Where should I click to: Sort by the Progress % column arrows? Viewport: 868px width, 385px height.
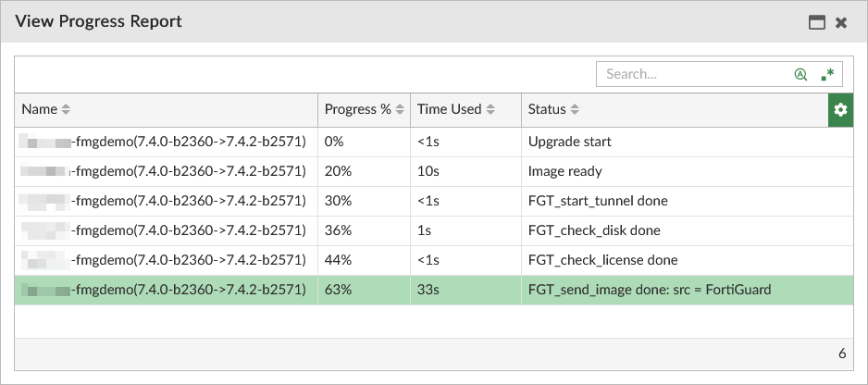pos(400,110)
